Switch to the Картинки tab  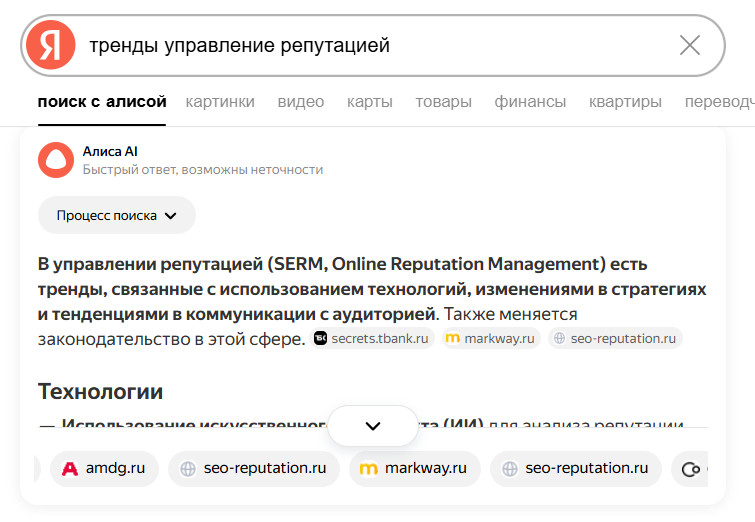(x=220, y=102)
